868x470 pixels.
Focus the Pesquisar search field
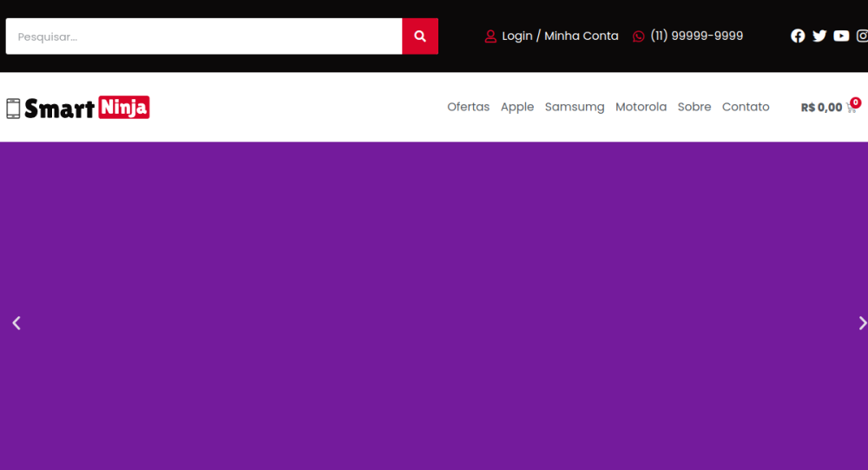204,36
